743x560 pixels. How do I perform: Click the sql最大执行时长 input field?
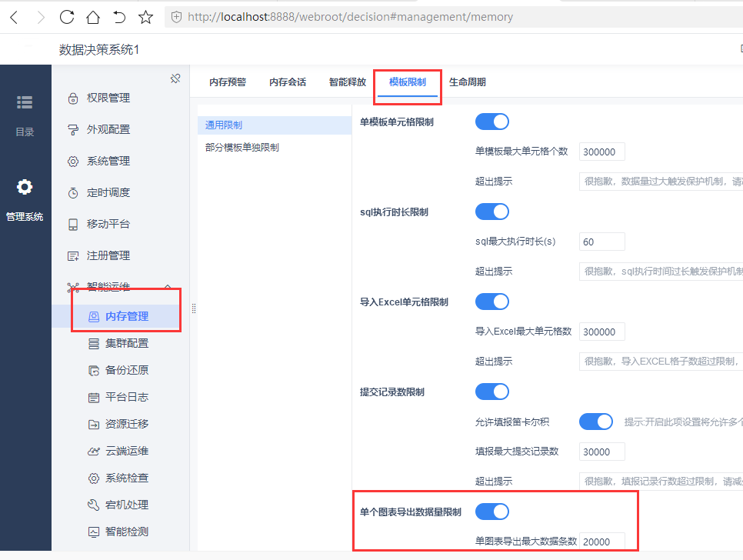click(601, 242)
